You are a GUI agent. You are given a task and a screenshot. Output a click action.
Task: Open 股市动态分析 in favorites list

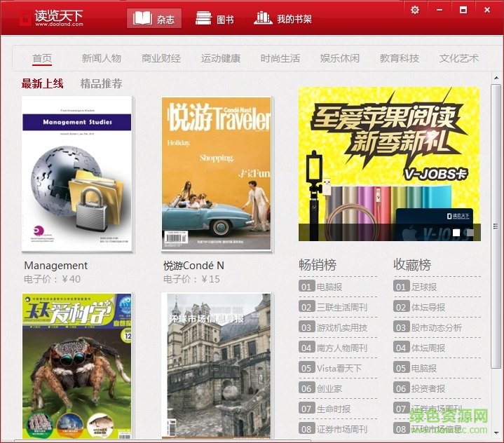437,327
